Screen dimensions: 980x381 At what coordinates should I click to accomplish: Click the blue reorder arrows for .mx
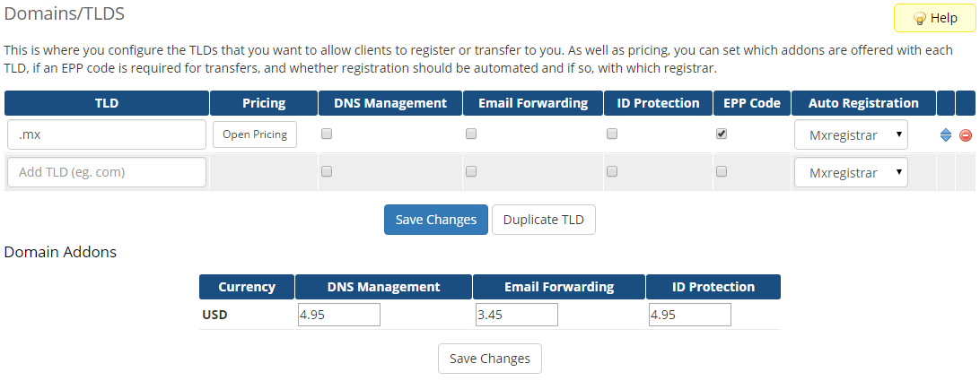click(x=946, y=135)
